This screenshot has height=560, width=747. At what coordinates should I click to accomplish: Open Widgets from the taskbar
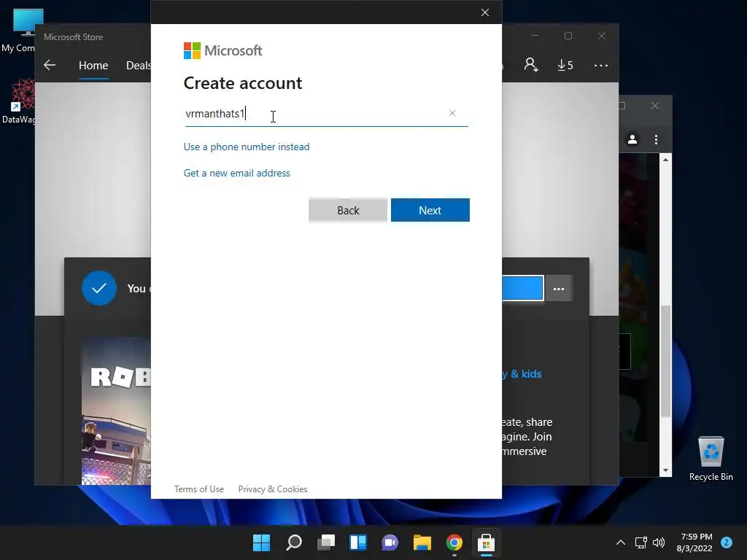[x=357, y=542]
